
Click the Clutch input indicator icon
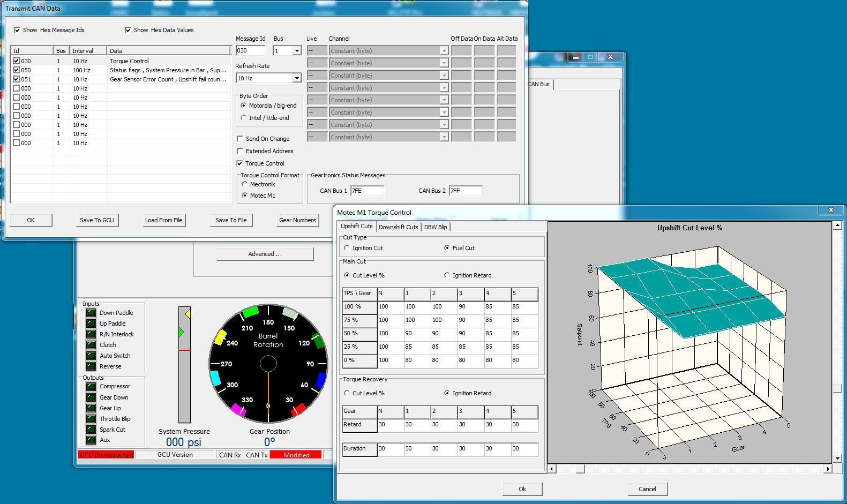click(x=91, y=345)
